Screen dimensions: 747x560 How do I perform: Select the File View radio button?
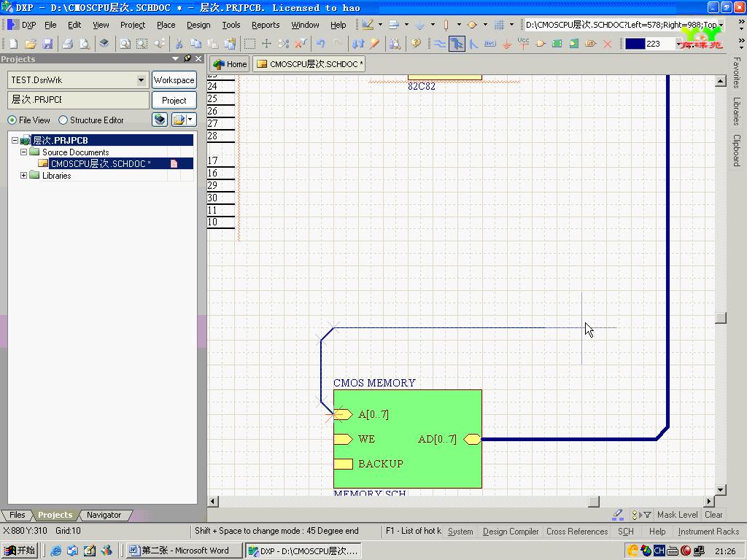coord(12,120)
